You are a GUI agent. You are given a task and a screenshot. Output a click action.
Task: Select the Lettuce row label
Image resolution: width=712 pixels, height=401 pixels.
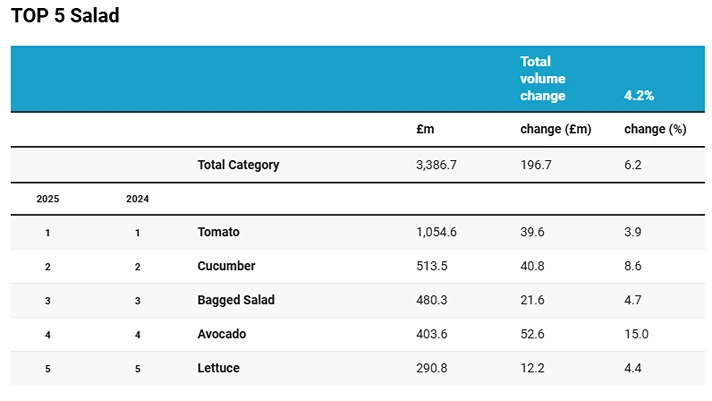tap(218, 368)
